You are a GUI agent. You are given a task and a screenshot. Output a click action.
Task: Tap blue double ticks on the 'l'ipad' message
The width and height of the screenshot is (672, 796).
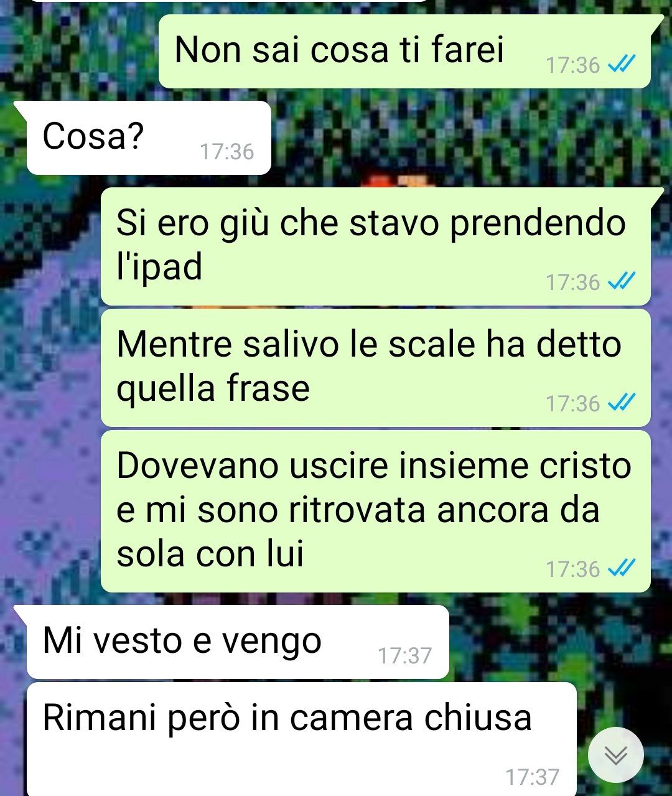622,282
